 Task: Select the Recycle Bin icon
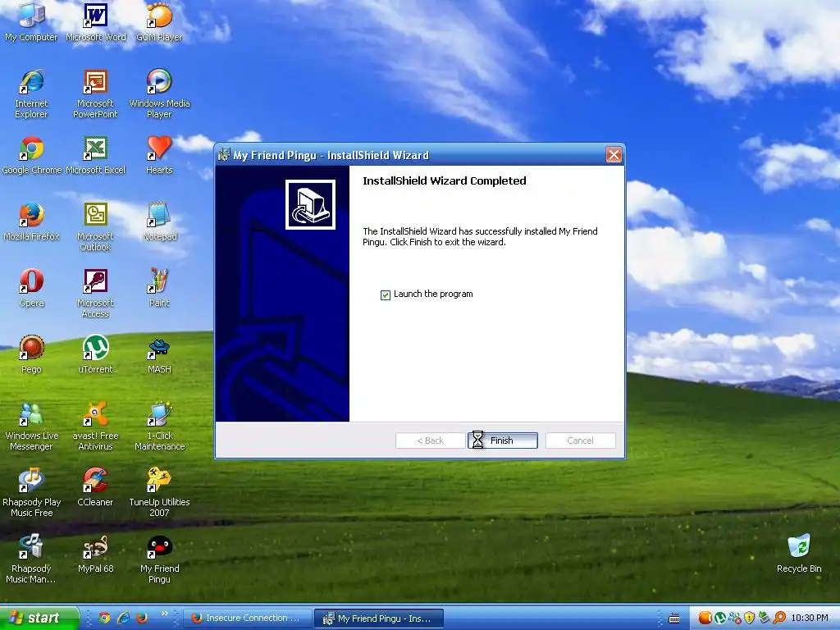tap(799, 554)
